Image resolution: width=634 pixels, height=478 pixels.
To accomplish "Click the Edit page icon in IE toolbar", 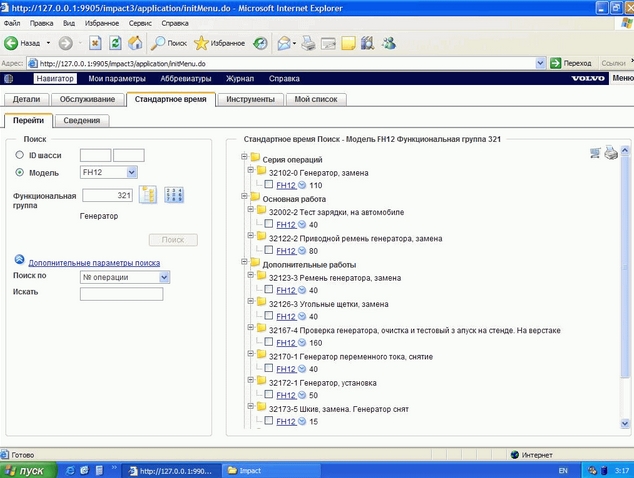I will point(328,43).
